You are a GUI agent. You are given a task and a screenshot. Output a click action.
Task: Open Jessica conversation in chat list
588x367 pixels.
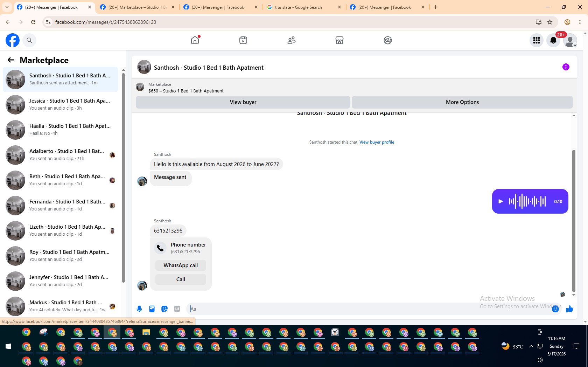tap(61, 105)
